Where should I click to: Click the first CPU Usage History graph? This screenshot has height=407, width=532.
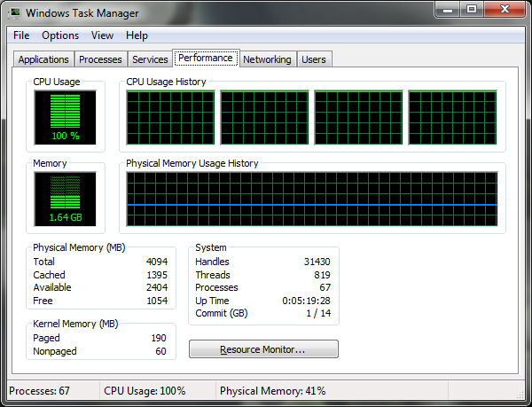click(170, 117)
